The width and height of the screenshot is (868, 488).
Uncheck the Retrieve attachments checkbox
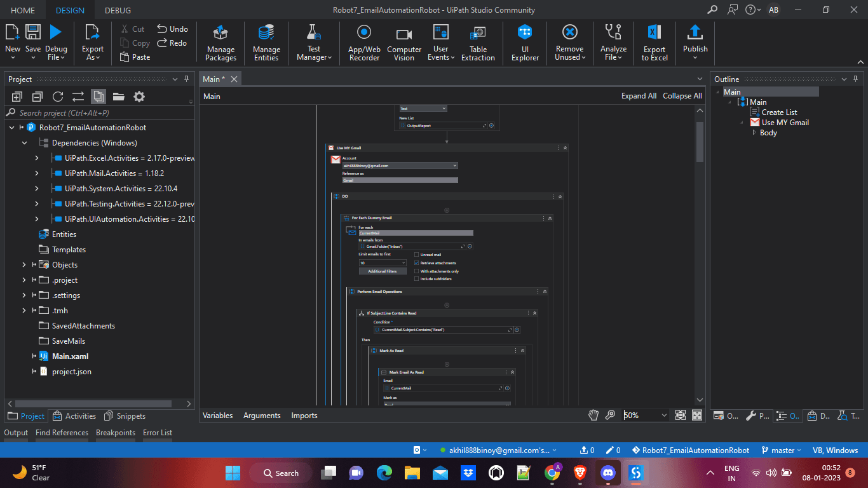tap(416, 262)
